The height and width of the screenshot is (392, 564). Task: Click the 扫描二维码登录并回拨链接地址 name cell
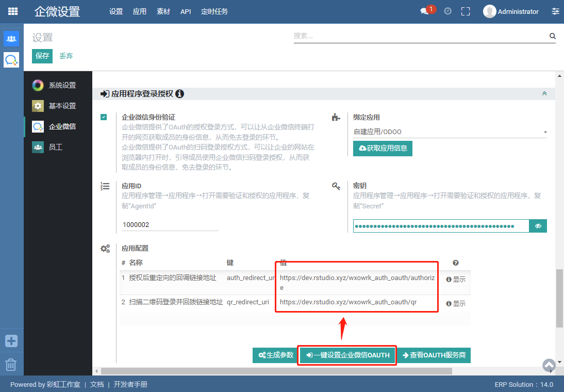pos(176,302)
